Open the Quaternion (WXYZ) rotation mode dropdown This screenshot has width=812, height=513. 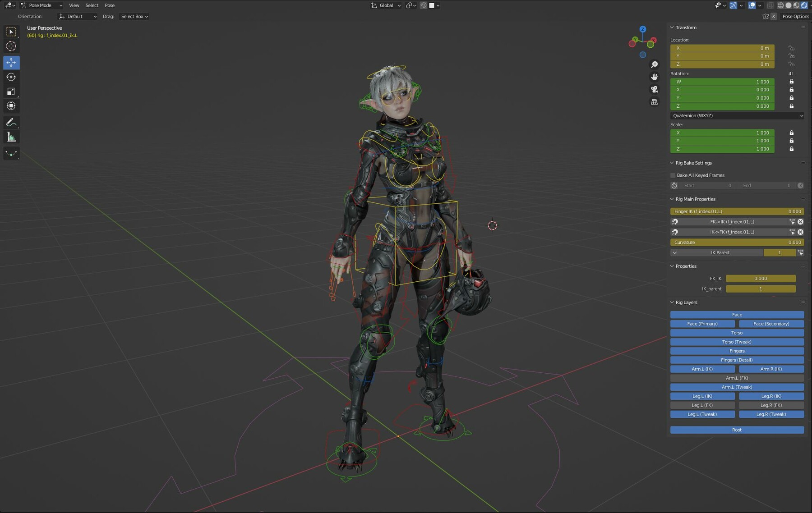click(737, 115)
